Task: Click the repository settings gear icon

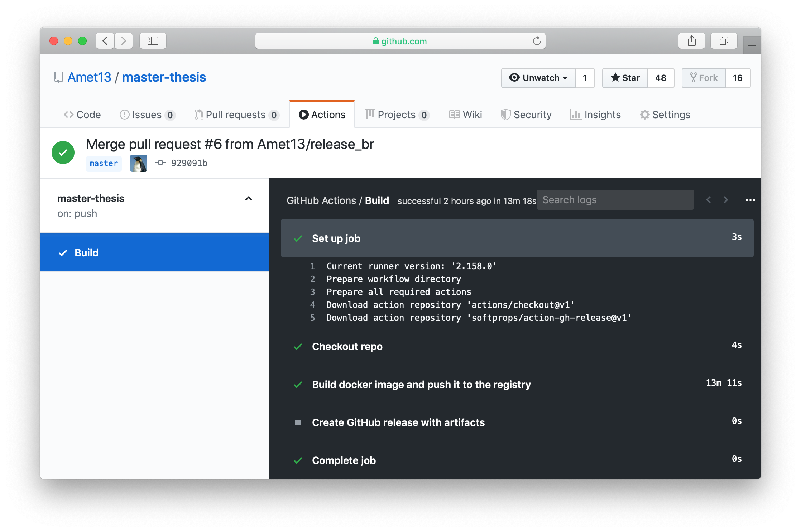Action: 645,115
